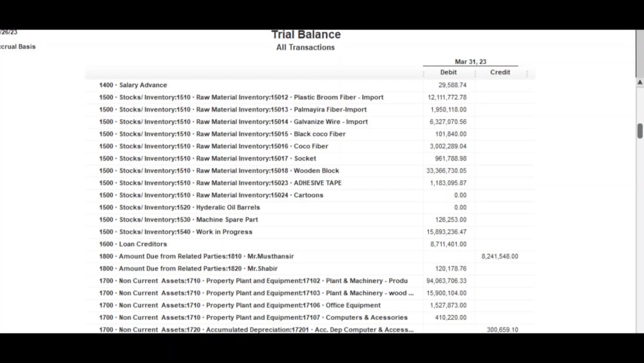The image size is (644, 363).
Task: Click debit amount 29,588.74
Action: pos(452,85)
